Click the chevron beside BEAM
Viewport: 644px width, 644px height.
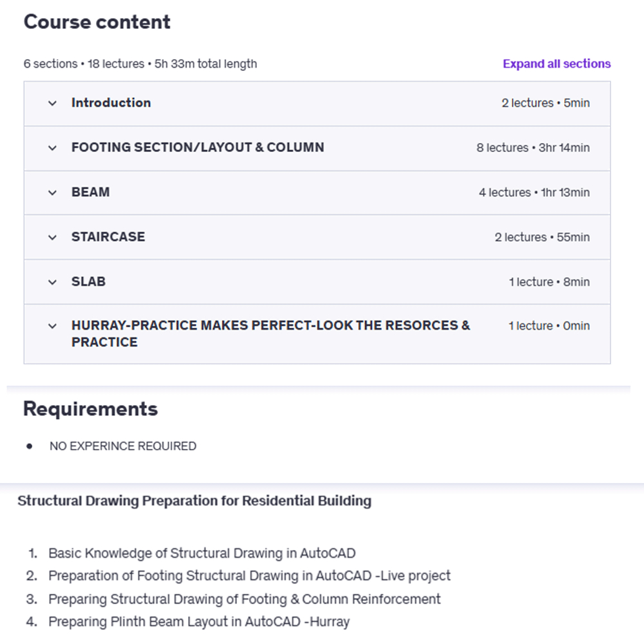coord(53,193)
